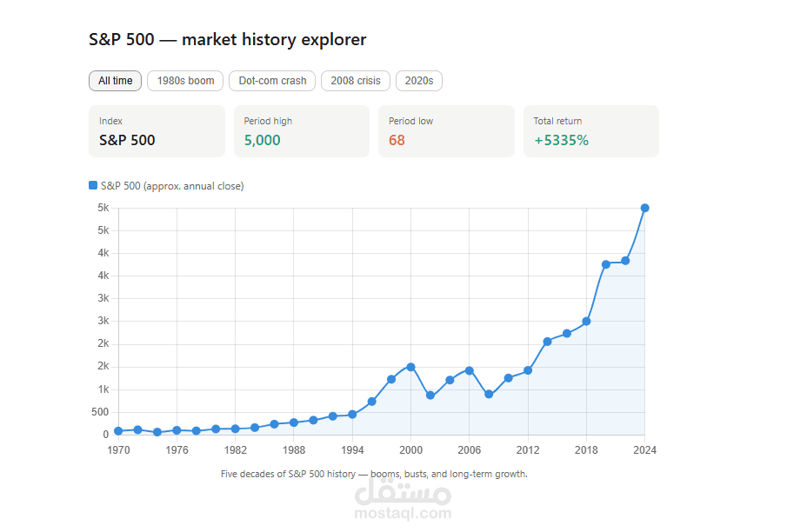Click the blue legend color square

pos(93,185)
